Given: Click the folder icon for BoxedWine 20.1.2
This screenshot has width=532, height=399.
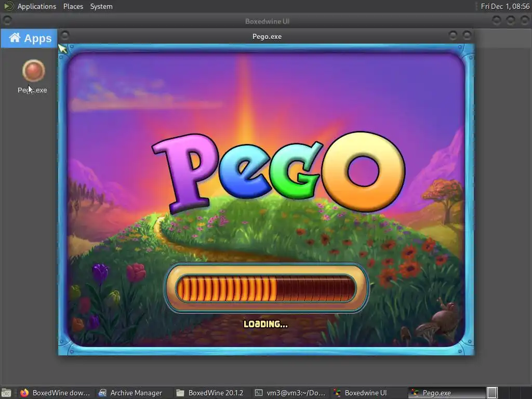Looking at the screenshot, I should pos(180,393).
